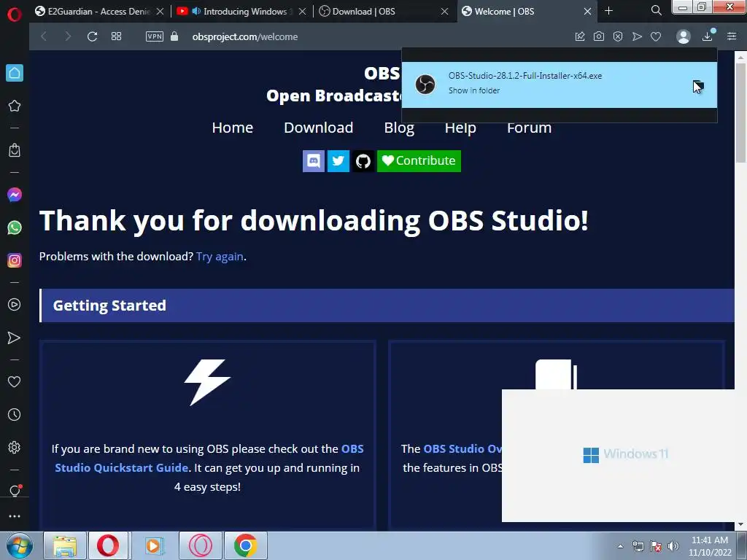Viewport: 747px width, 560px height.
Task: Open My Flow arrow icon in sidebar
Action: coord(15,338)
